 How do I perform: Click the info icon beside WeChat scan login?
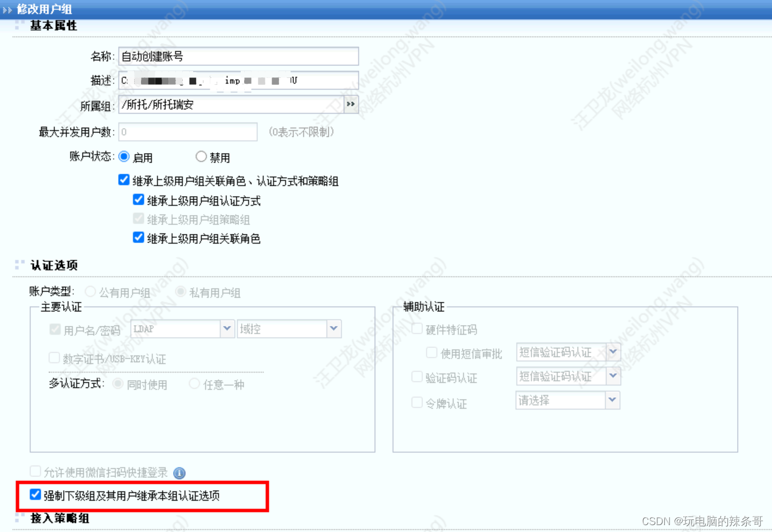pyautogui.click(x=179, y=473)
